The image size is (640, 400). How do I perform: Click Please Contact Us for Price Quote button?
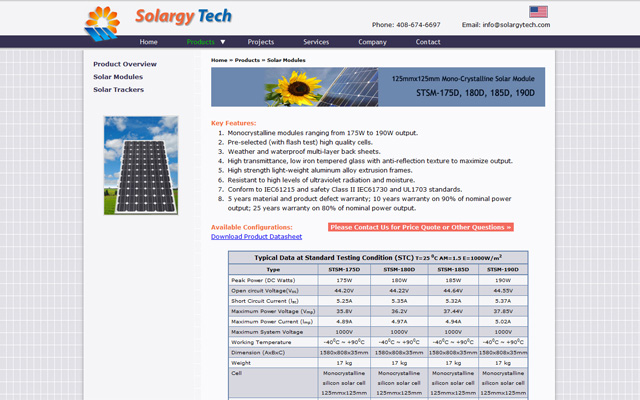421,227
